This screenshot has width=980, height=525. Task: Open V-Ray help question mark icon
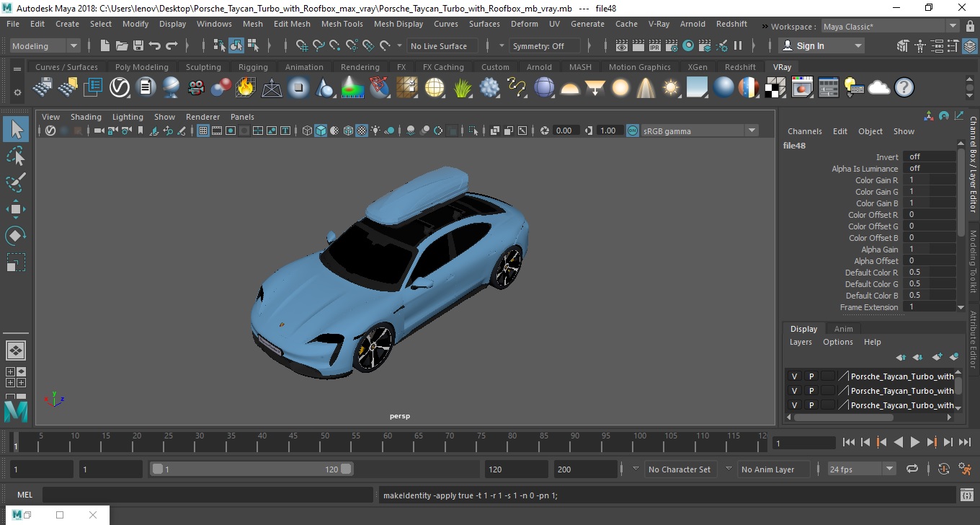[x=904, y=88]
